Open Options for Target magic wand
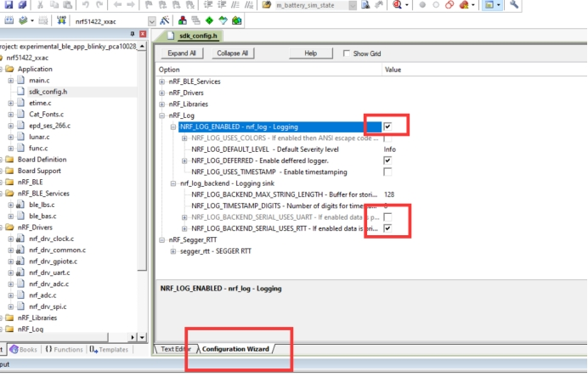588x388 pixels. (164, 20)
